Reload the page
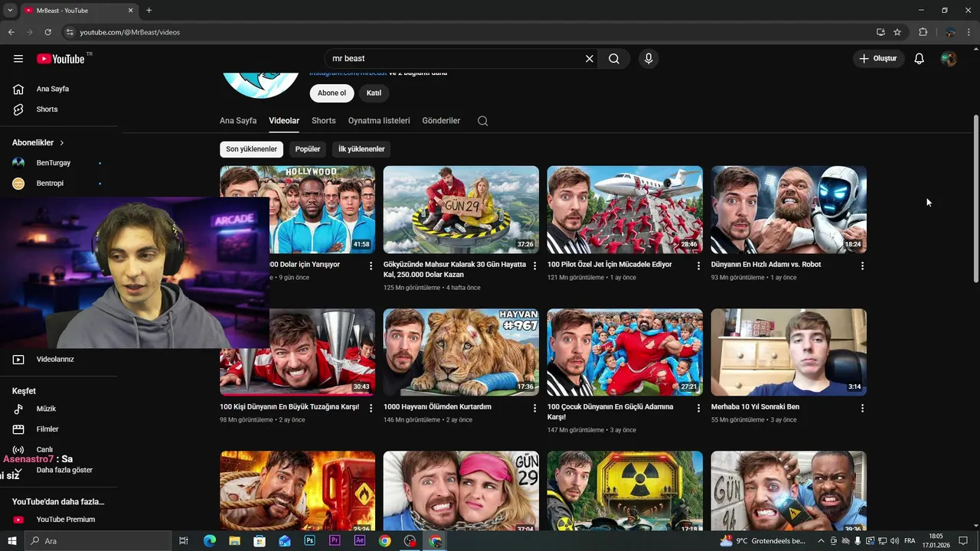This screenshot has height=551, width=980. click(47, 32)
